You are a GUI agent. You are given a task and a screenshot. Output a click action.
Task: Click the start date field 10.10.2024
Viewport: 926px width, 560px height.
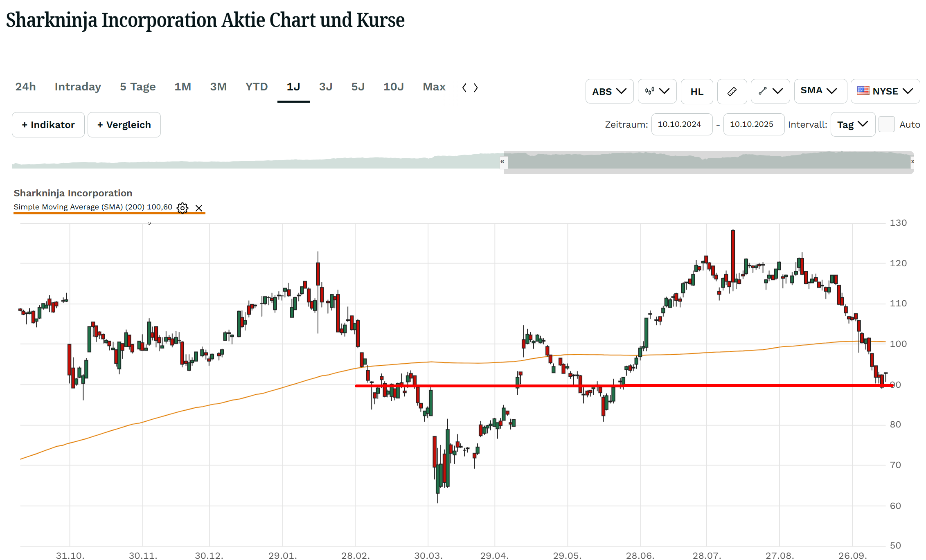(681, 124)
